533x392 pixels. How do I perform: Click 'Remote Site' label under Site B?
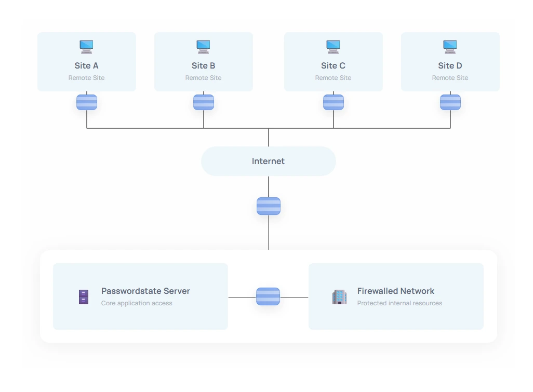pos(203,78)
